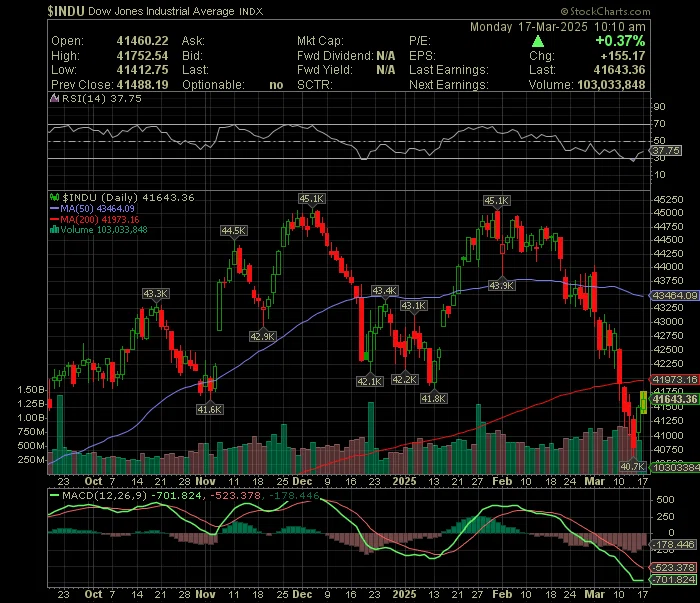
Task: Click the 'Mar' label on the main chart's date axis
Action: pos(595,482)
